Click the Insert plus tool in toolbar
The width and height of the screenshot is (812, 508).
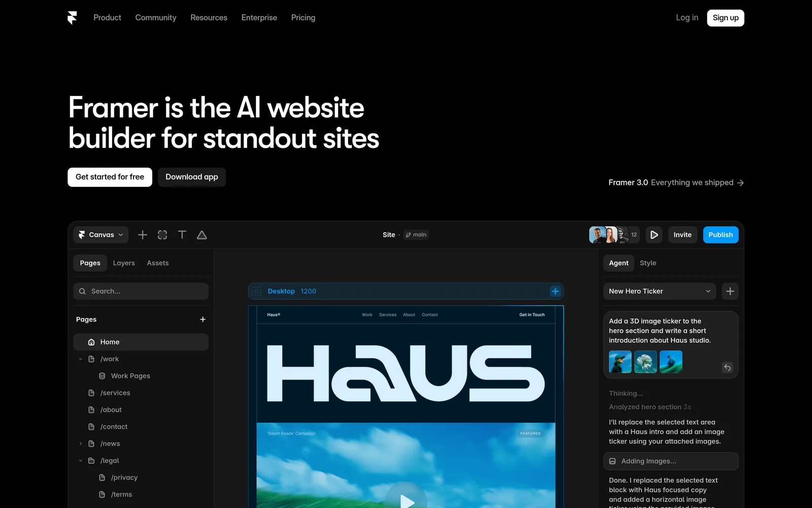pos(143,235)
